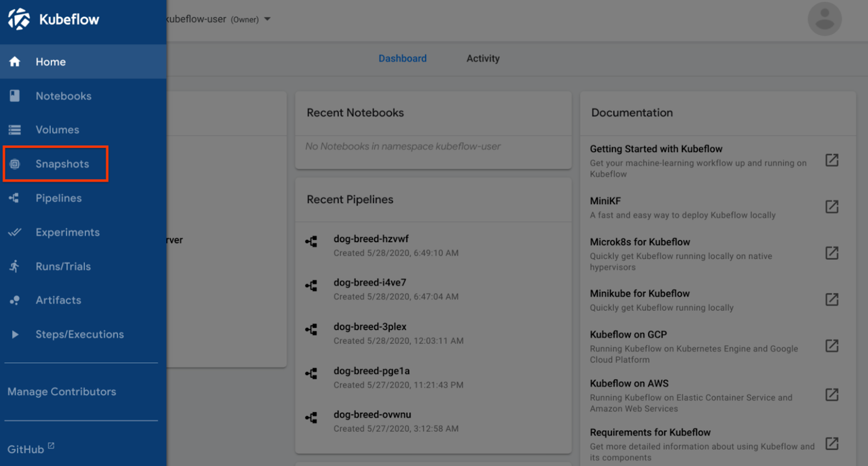
Task: Open Getting Started with Kubeflow doc
Action: coord(656,149)
